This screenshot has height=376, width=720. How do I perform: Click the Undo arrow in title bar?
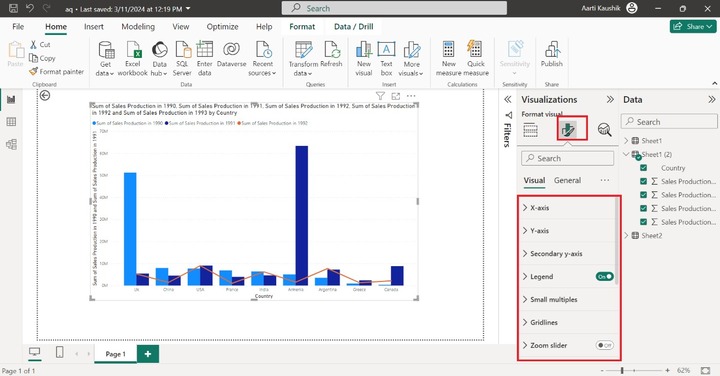click(x=30, y=8)
